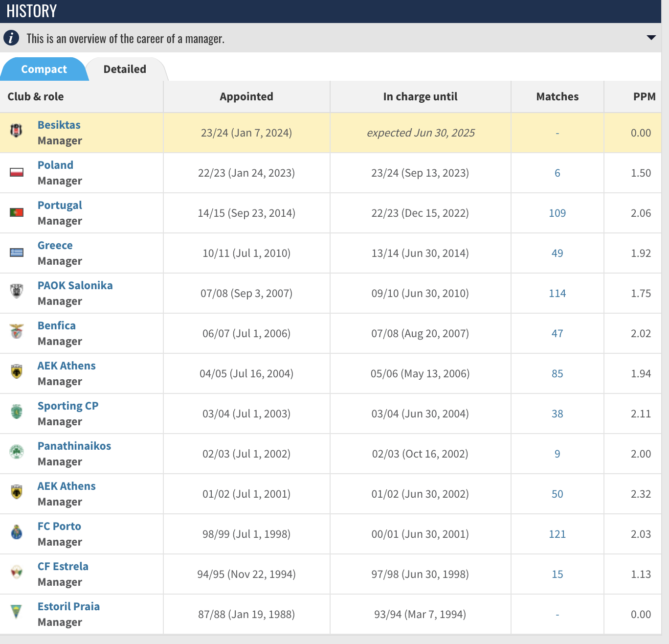This screenshot has height=644, width=669.
Task: Click the HISTORY section heading
Action: click(x=32, y=11)
